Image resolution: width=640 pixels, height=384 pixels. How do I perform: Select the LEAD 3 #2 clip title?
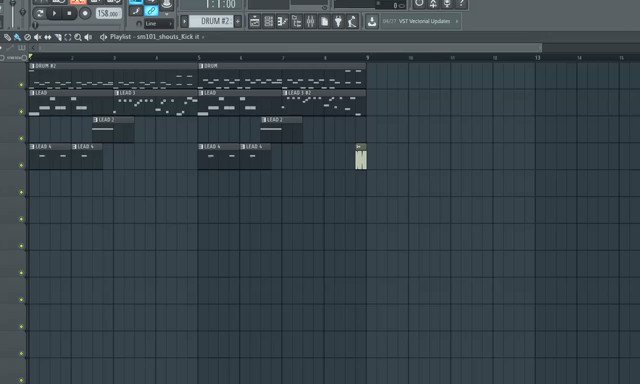299,93
